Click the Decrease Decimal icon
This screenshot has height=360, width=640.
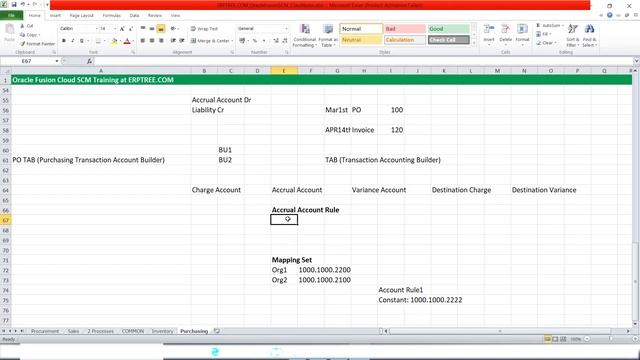[285, 41]
